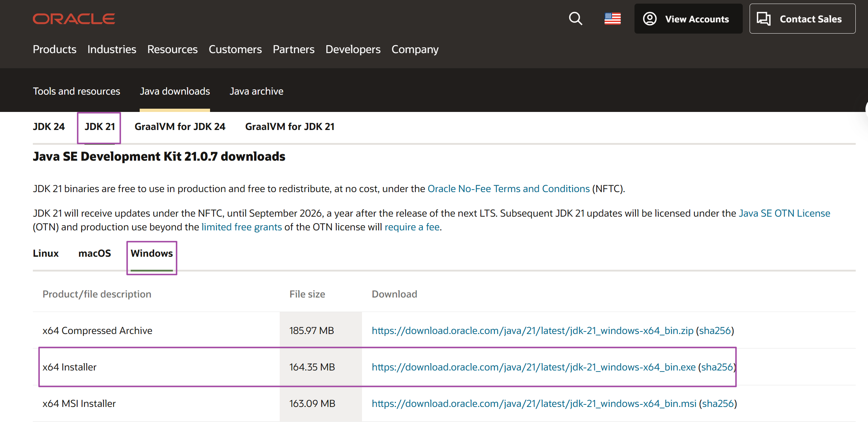Viewport: 868px width, 425px height.
Task: Switch to the JDK 24 tab
Action: pyautogui.click(x=49, y=126)
